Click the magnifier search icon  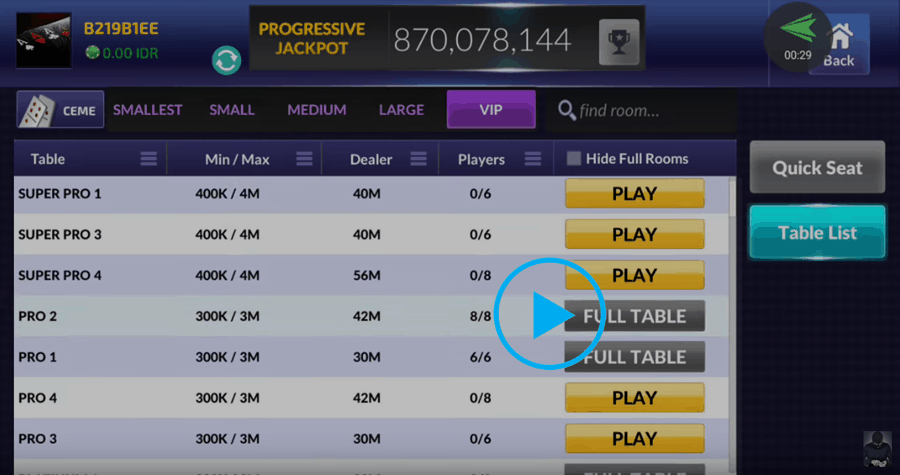click(x=567, y=110)
